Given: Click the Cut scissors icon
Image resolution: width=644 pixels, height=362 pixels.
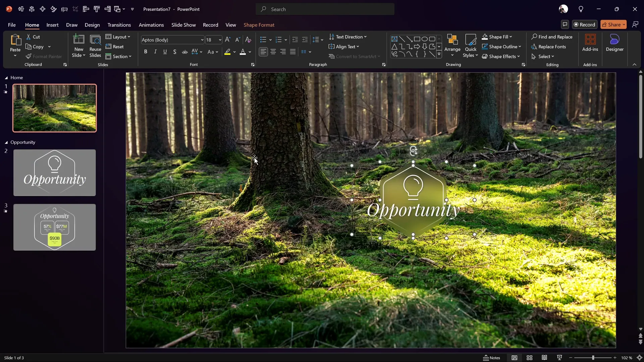Looking at the screenshot, I should click(x=29, y=37).
